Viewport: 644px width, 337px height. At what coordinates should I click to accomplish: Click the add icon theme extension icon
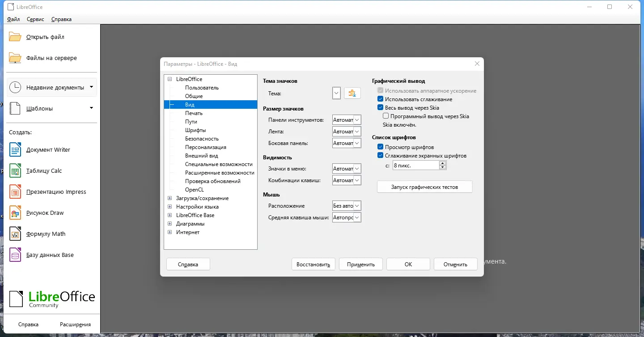coord(352,93)
